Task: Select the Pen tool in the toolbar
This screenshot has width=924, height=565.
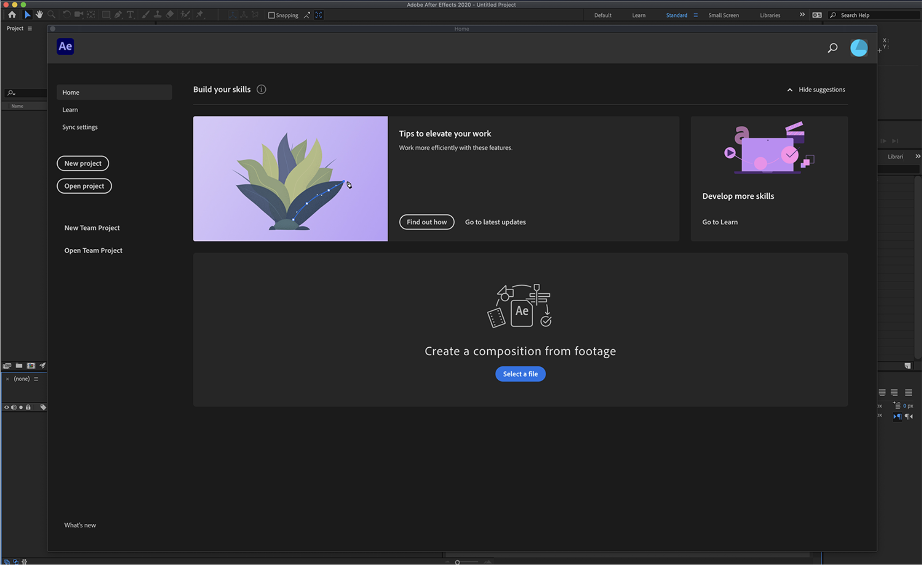Action: 118,15
